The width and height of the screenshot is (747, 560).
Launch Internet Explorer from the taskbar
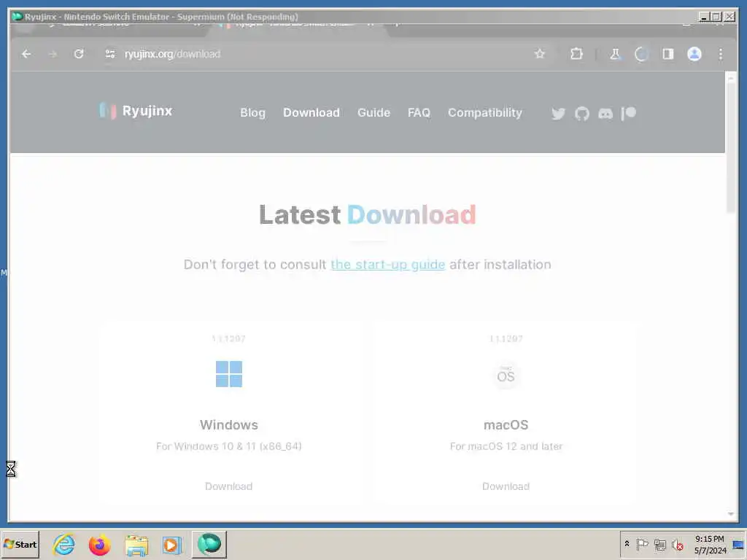click(64, 544)
